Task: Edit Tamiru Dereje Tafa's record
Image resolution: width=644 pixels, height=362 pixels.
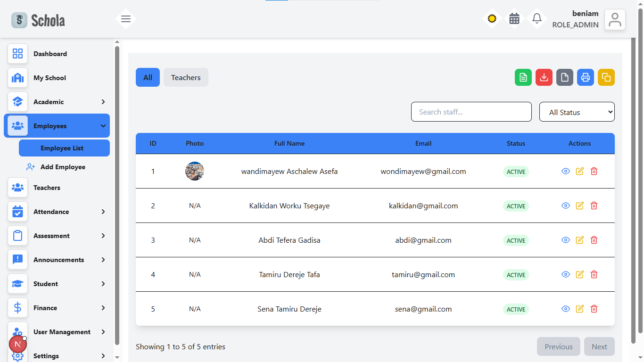Action: coord(579,274)
